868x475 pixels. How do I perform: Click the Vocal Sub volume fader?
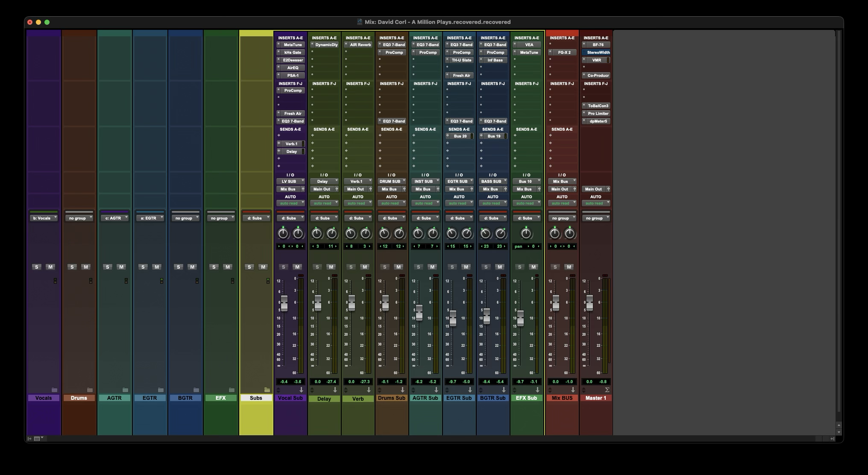click(x=284, y=303)
